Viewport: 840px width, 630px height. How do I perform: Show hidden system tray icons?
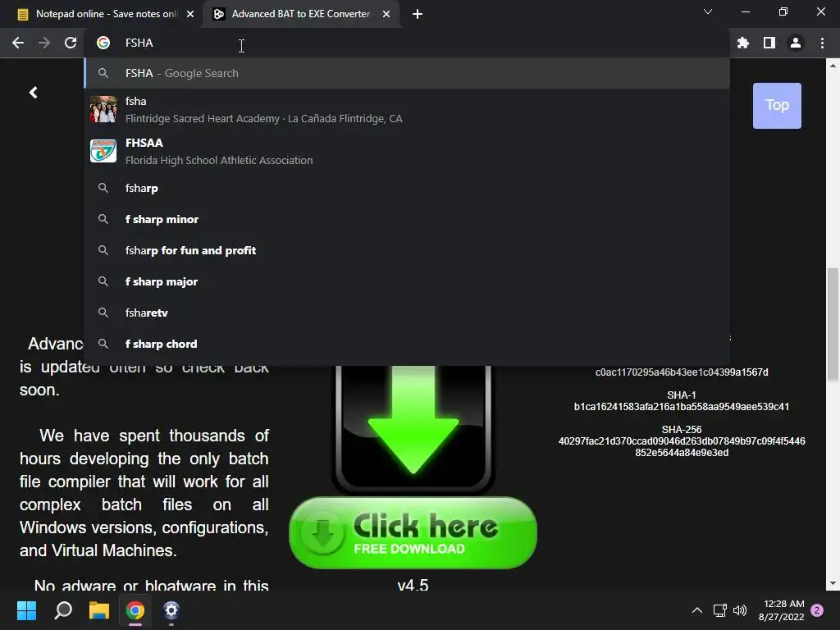pyautogui.click(x=697, y=610)
